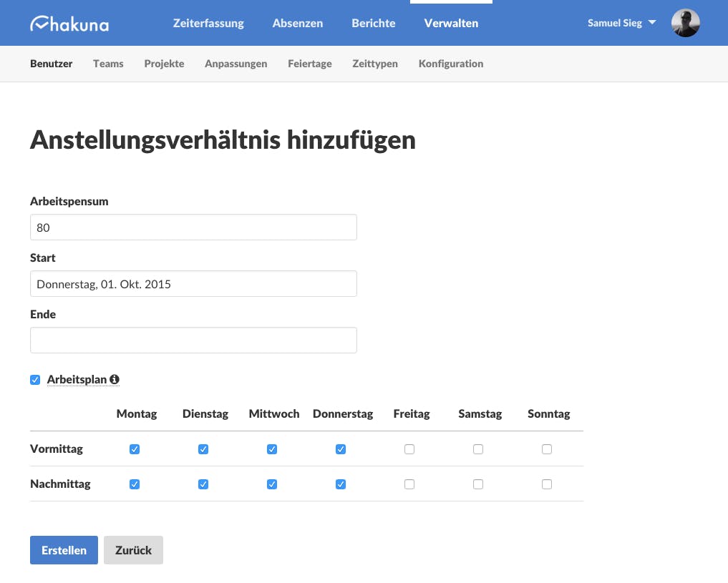Click the Donnerstag column header
The height and width of the screenshot is (583, 728).
(x=343, y=413)
